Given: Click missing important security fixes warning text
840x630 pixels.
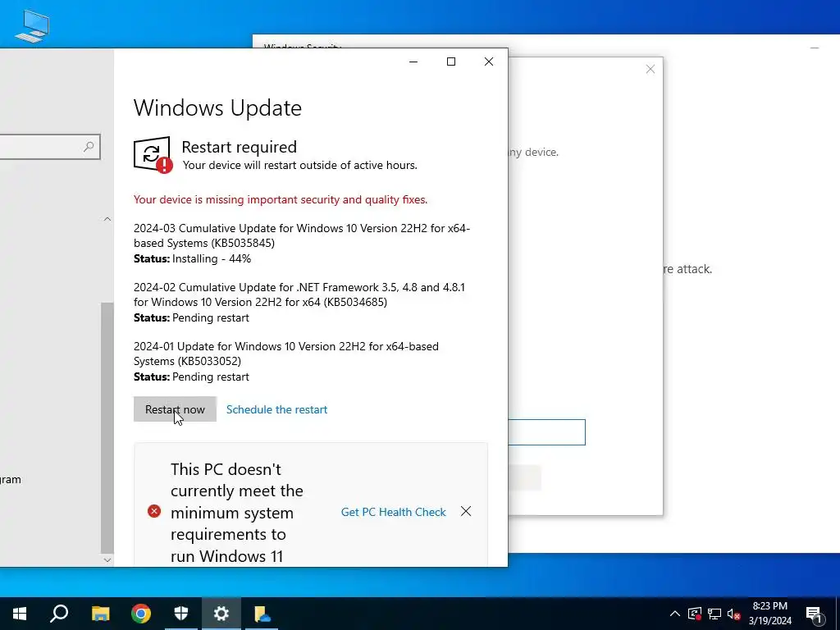Looking at the screenshot, I should coord(281,200).
